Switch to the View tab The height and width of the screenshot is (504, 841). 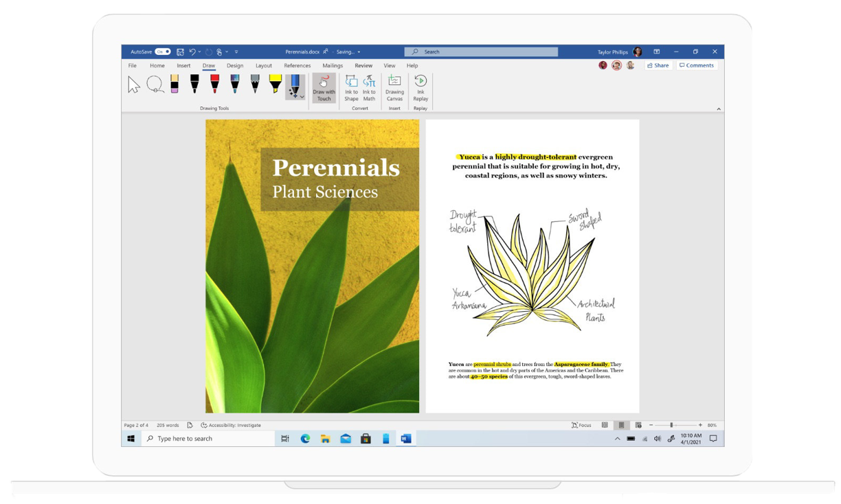click(x=390, y=66)
